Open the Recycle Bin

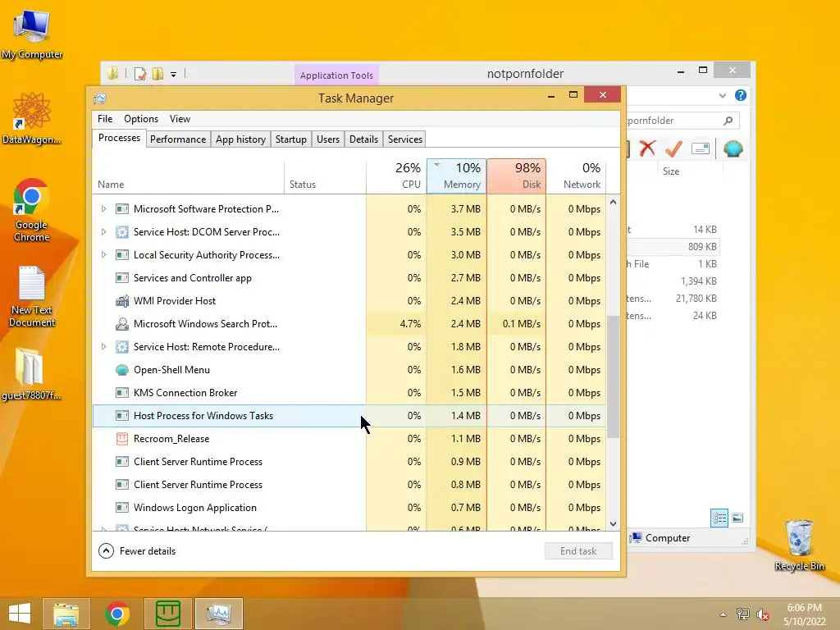click(799, 545)
